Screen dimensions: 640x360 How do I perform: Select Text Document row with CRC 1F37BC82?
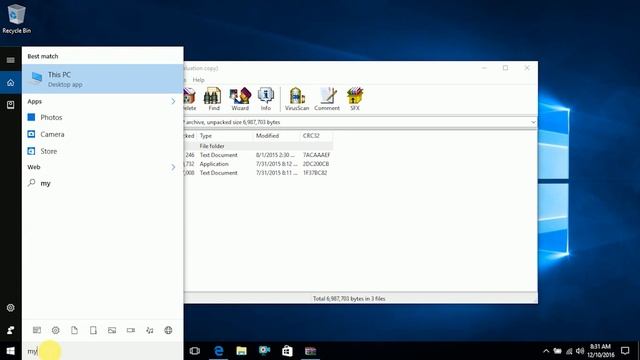[x=258, y=173]
